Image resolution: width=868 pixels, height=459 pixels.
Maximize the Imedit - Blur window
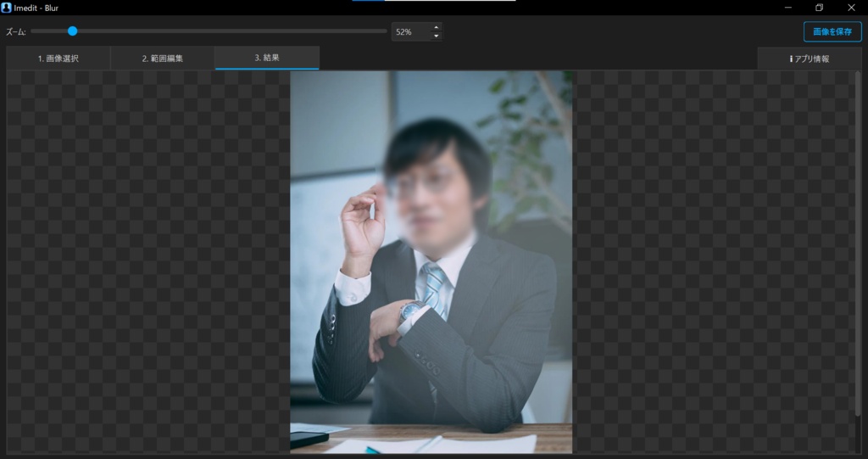(820, 8)
